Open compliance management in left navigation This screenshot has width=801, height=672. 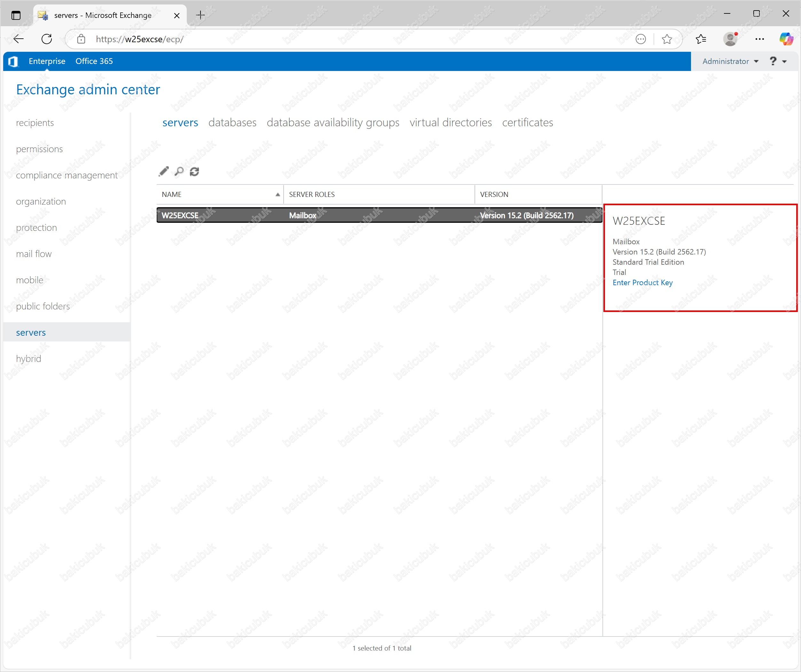(x=67, y=175)
